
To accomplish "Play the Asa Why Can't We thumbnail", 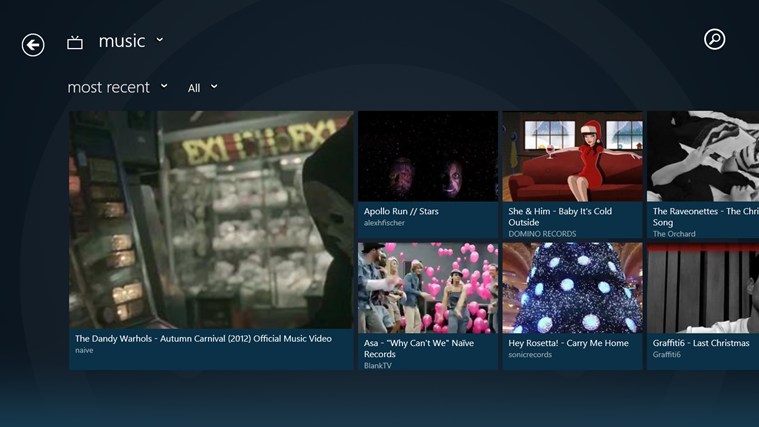I will (428, 288).
